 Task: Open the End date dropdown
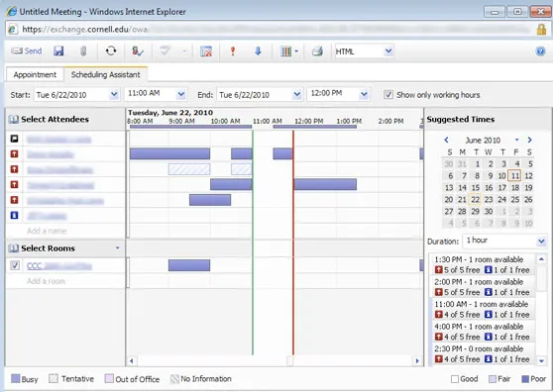coord(297,94)
